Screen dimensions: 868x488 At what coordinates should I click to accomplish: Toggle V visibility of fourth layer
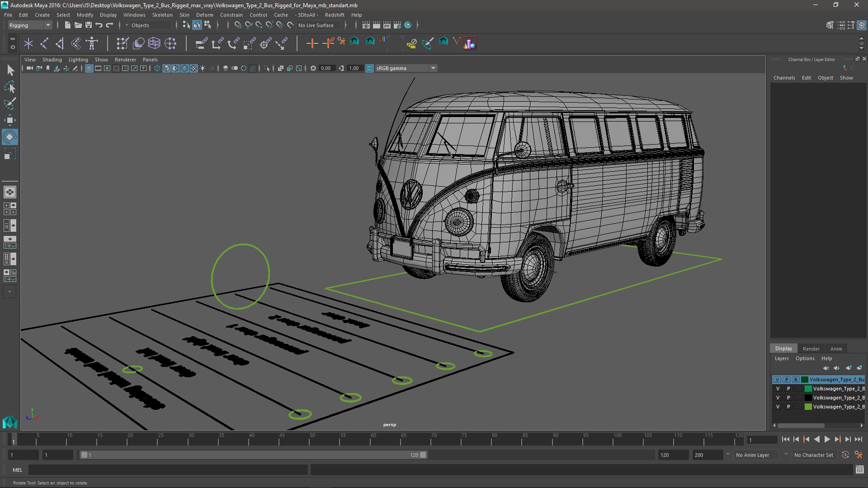(778, 407)
